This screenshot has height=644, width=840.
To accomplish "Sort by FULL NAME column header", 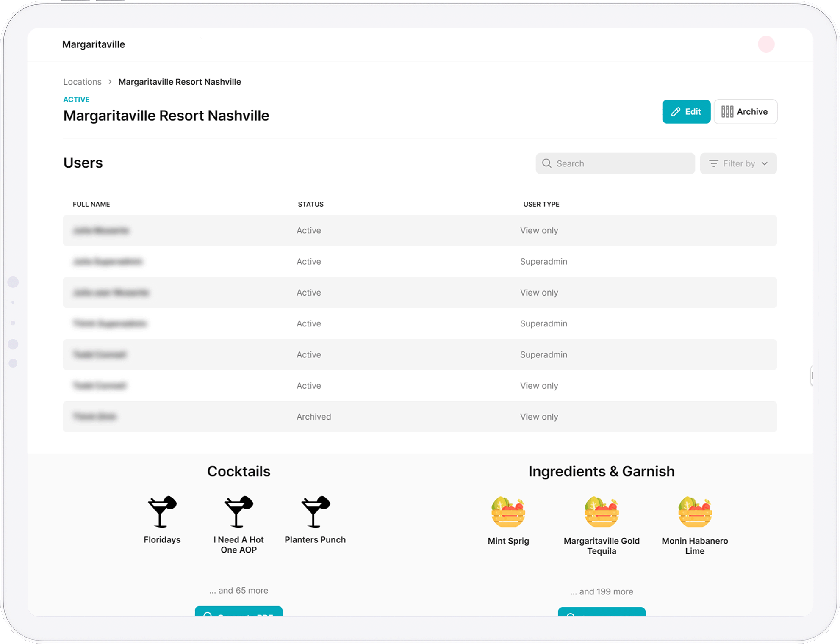I will pos(91,204).
